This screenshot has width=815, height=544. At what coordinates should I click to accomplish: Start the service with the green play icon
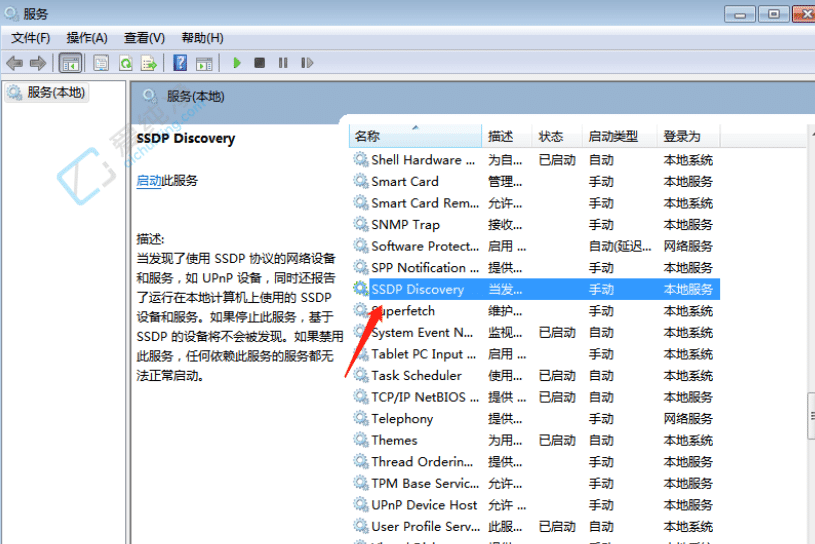[x=237, y=63]
